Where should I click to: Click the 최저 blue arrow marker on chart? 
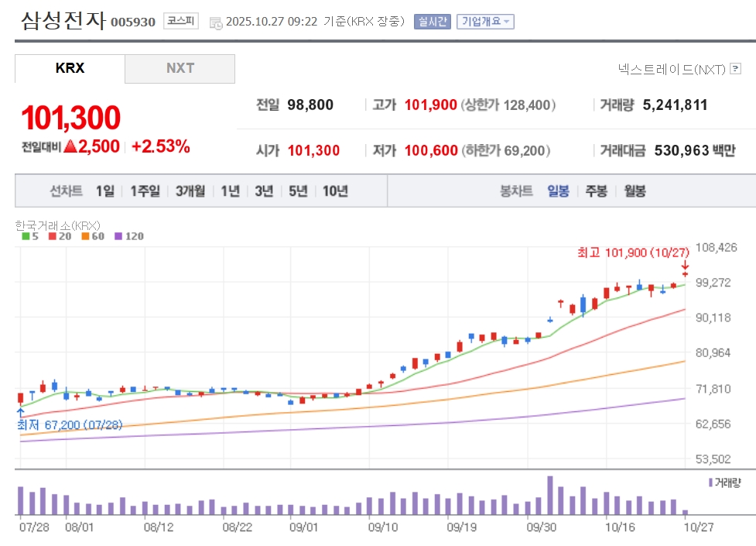coord(19,413)
